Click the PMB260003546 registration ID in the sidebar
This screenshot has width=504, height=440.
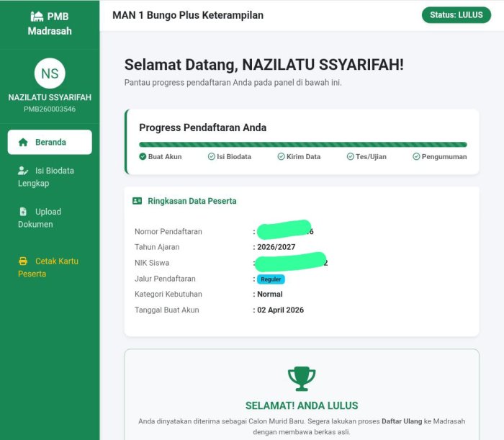click(50, 109)
